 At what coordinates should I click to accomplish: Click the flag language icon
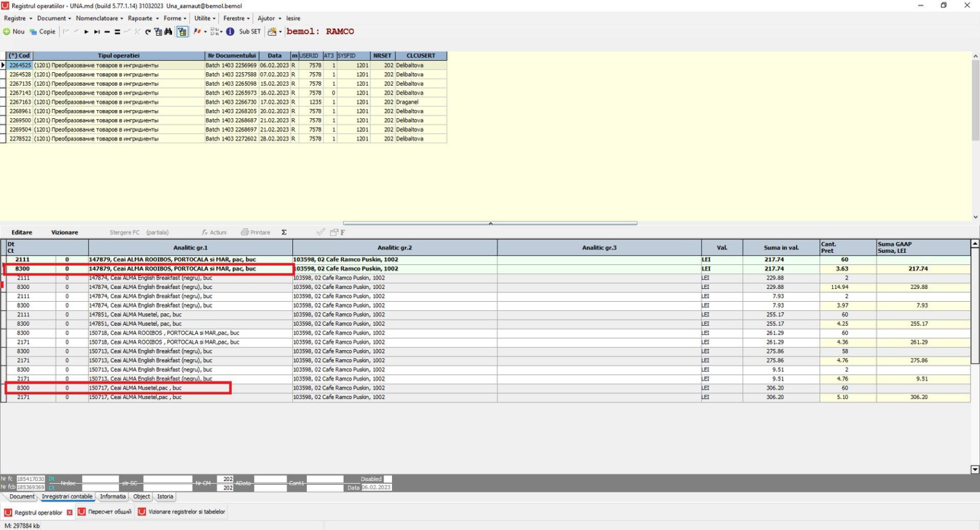197,31
